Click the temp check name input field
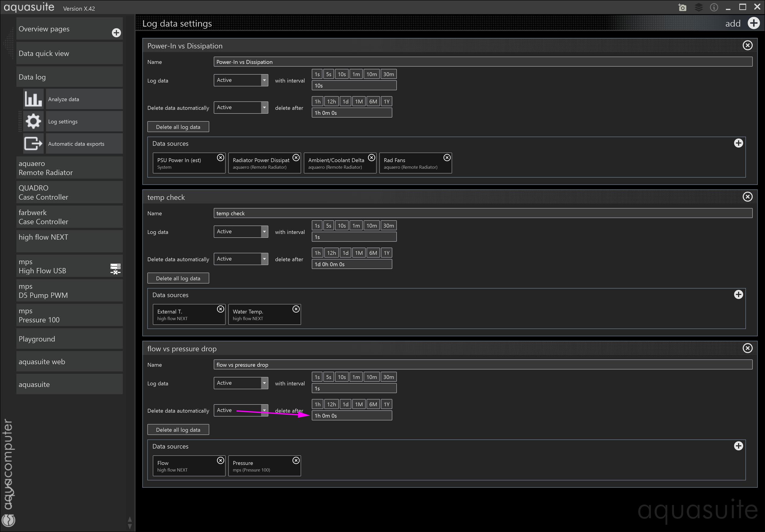765x532 pixels. click(x=482, y=213)
